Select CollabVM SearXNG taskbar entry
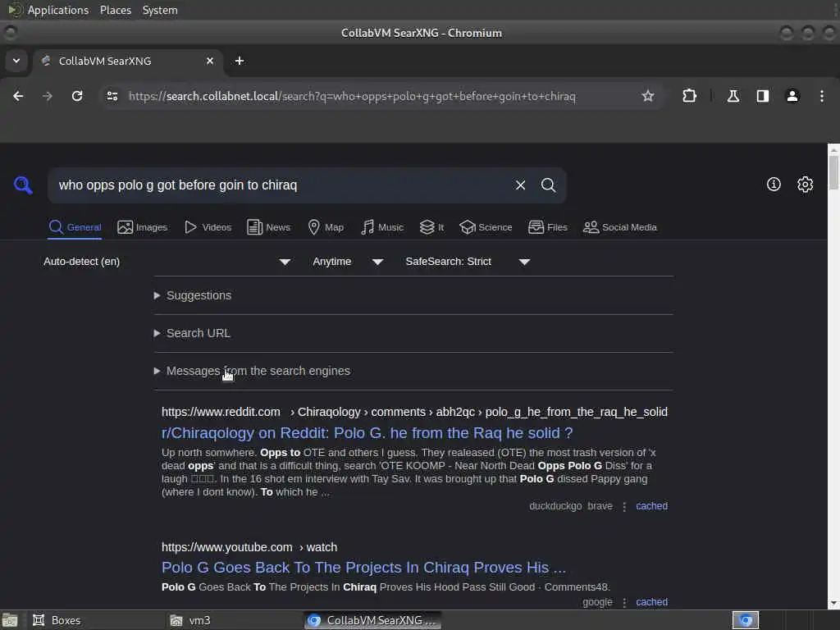Image resolution: width=840 pixels, height=630 pixels. click(373, 620)
